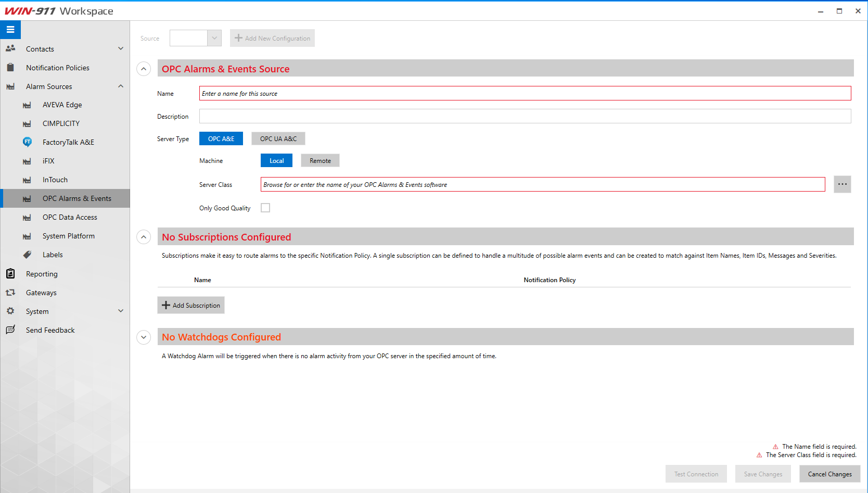Click the AVEVA Edge source icon
The image size is (868, 493).
click(x=27, y=105)
